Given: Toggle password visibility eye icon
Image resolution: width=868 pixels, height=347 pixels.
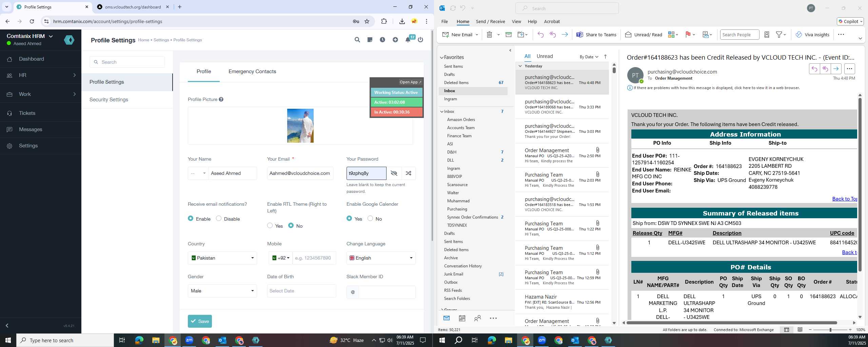Looking at the screenshot, I should [x=394, y=173].
